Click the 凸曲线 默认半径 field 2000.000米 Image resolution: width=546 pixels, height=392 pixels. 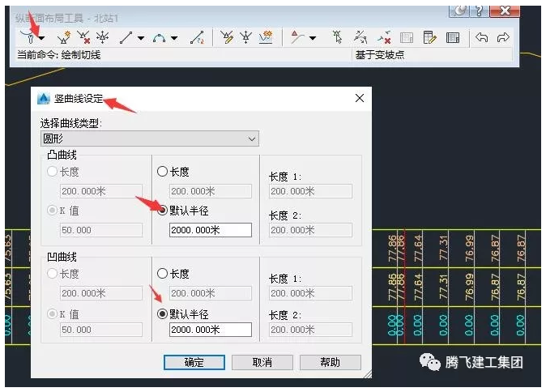click(211, 230)
